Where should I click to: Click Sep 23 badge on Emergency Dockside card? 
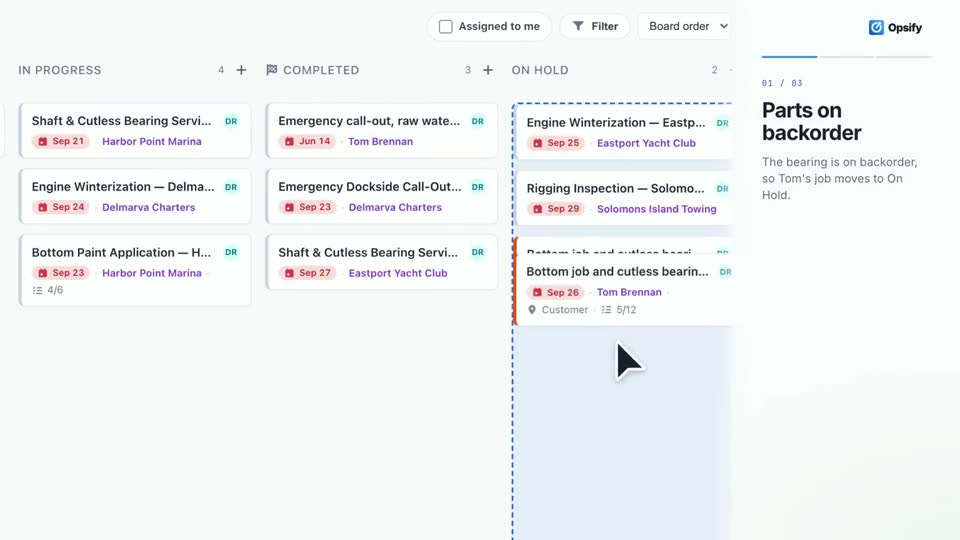pos(307,208)
